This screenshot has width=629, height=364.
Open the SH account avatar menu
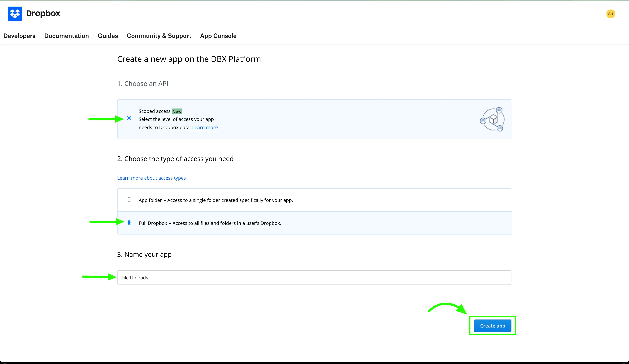click(611, 14)
